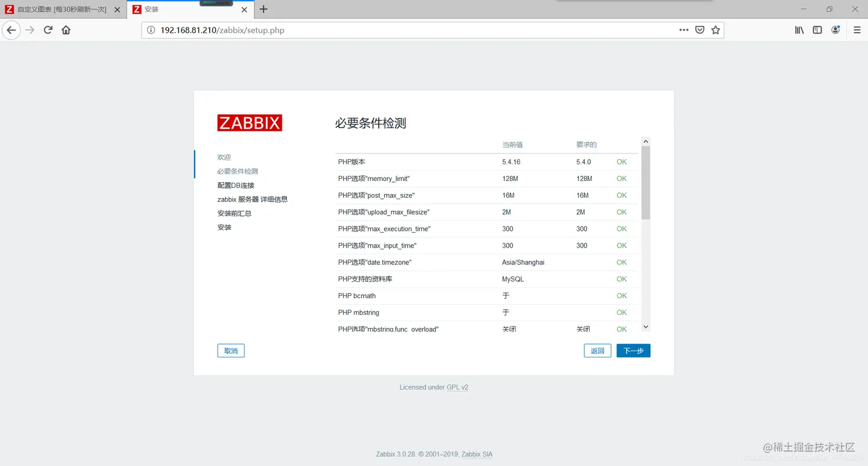Open the GPL v2 license link

[x=458, y=387]
